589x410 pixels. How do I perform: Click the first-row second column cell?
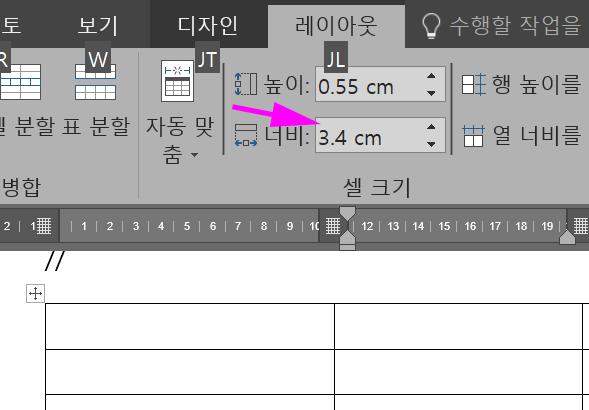click(x=458, y=326)
